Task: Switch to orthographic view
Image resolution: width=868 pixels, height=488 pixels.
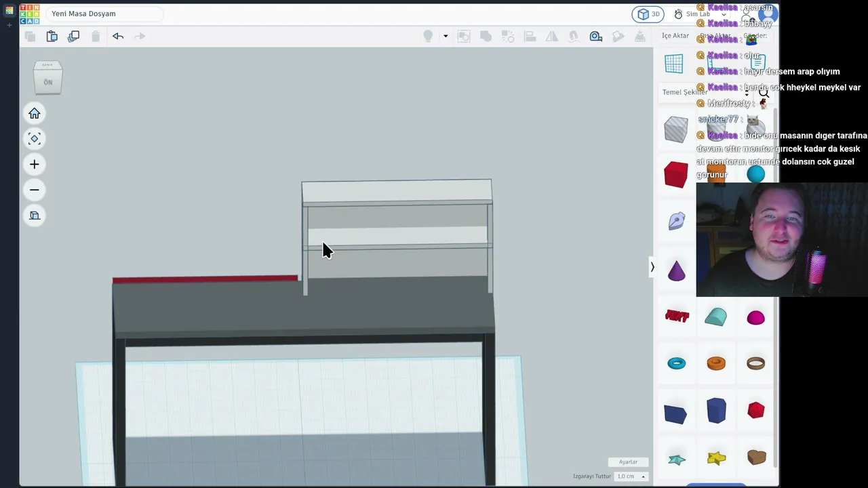Action: click(35, 216)
